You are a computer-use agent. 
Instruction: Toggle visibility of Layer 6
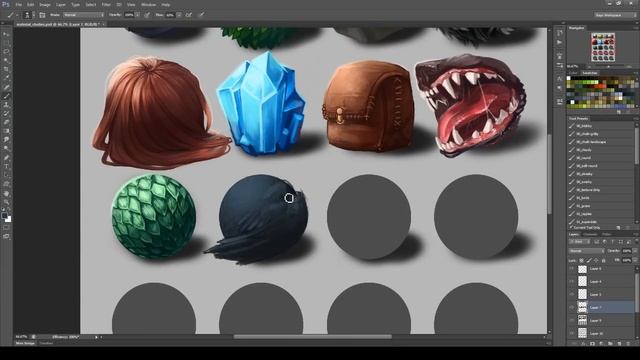[572, 269]
